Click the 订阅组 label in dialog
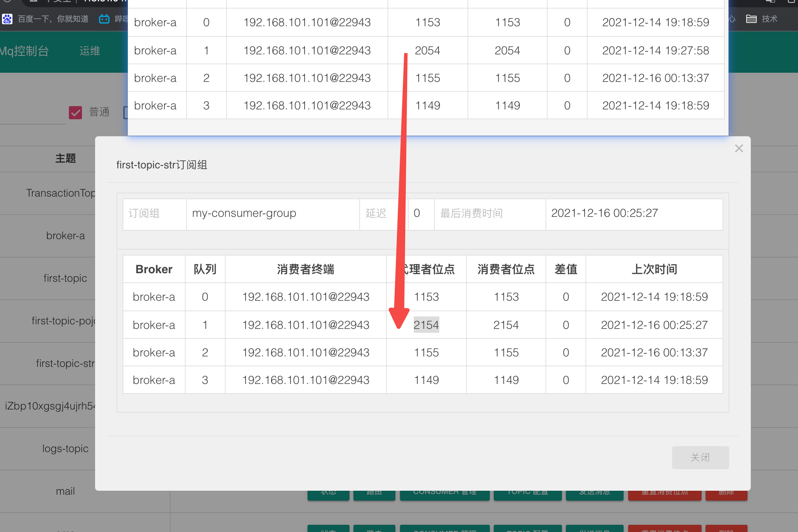Image resolution: width=798 pixels, height=532 pixels. click(x=144, y=213)
